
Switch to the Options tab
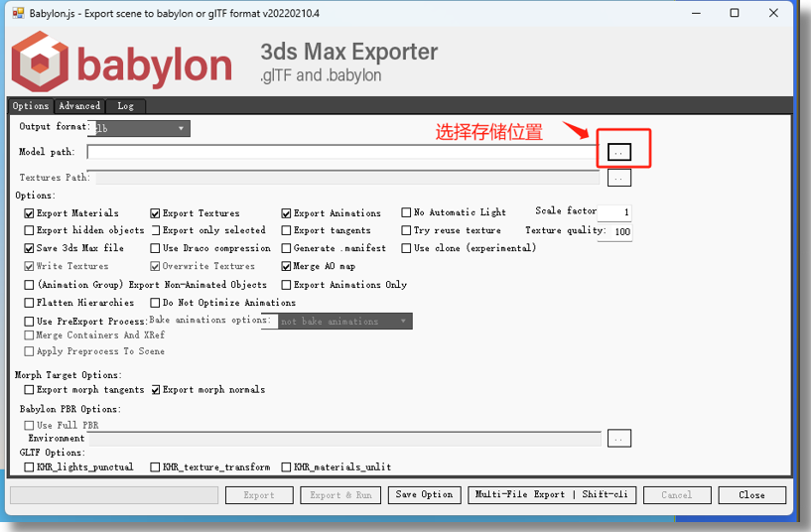click(x=31, y=106)
